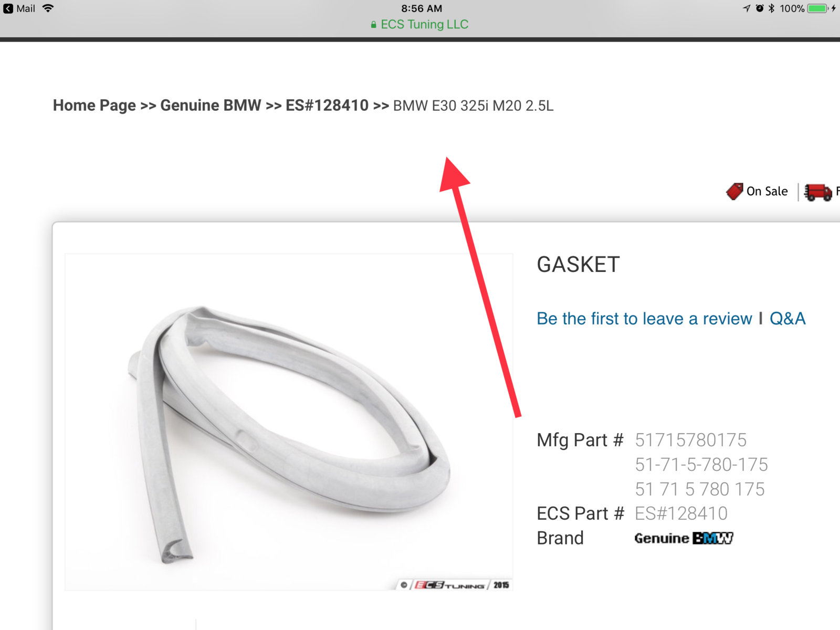The width and height of the screenshot is (840, 630).
Task: Tap the green lock icon beside ECS Tuning LLC
Action: coord(373,25)
